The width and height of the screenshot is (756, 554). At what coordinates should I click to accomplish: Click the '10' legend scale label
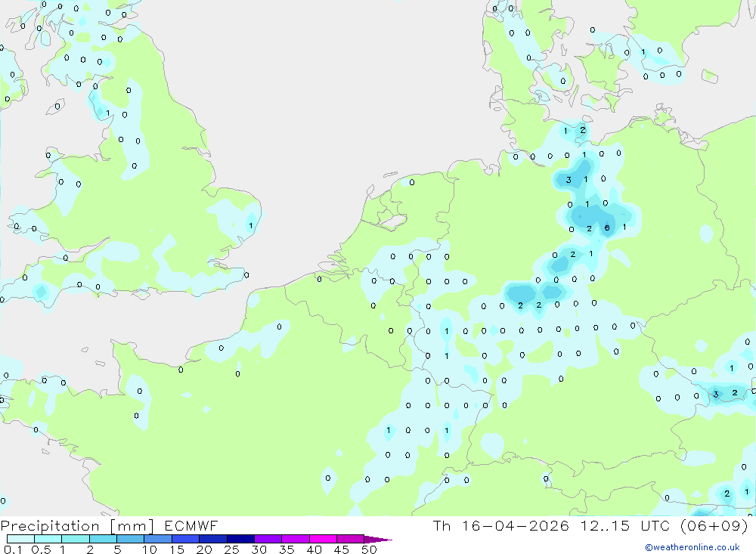(x=150, y=549)
